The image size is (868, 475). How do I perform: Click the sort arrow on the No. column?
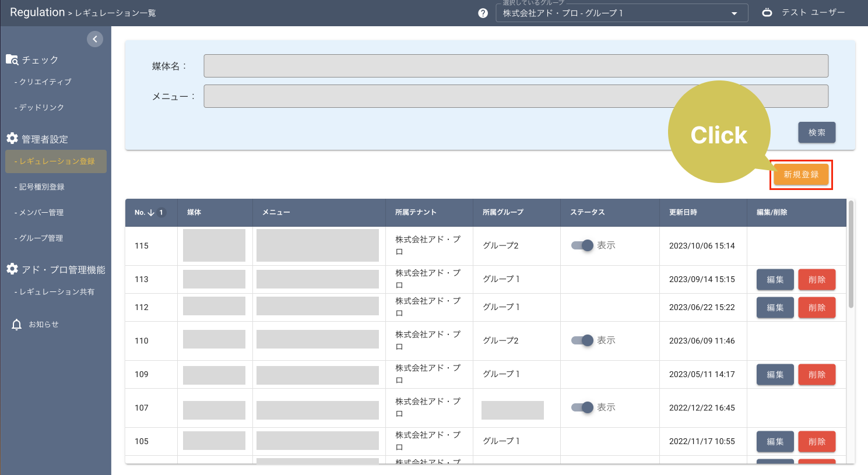click(150, 212)
